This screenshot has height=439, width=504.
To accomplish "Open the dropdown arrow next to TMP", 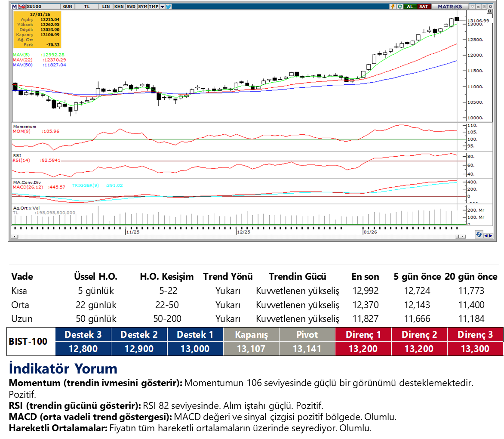I will [x=162, y=6].
